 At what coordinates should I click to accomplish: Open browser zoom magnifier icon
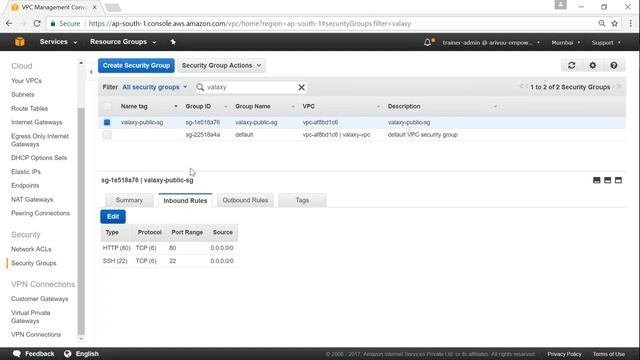pos(602,24)
